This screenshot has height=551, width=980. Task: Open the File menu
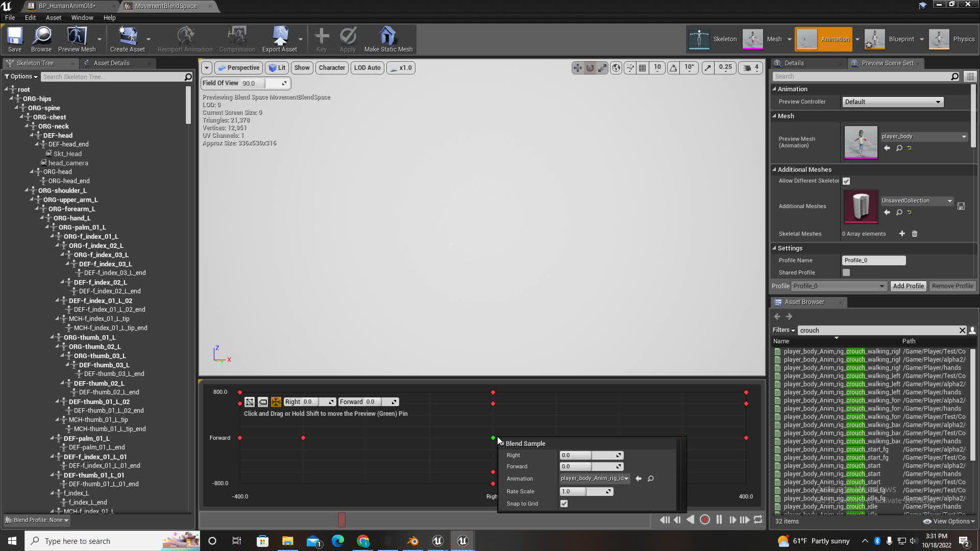click(10, 17)
